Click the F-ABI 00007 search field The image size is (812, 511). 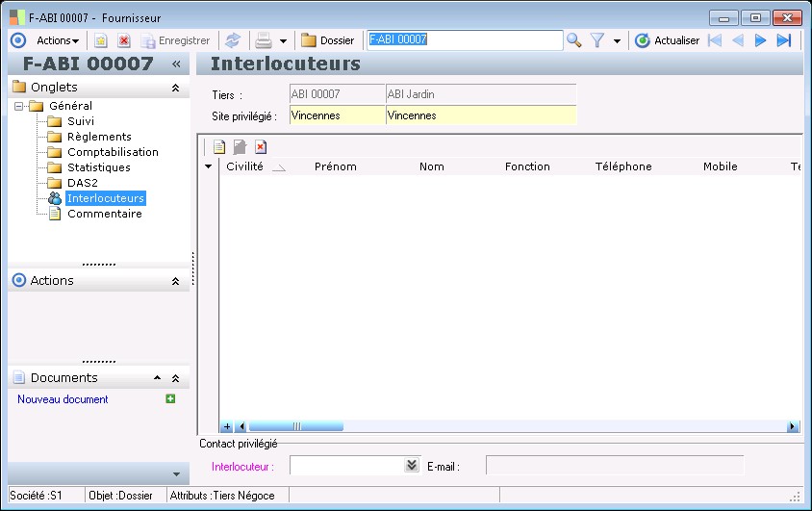pos(465,39)
